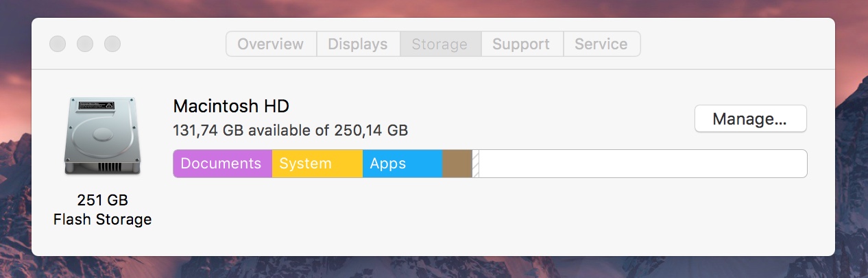Click the Manage... button
This screenshot has width=868, height=278.
pos(750,118)
